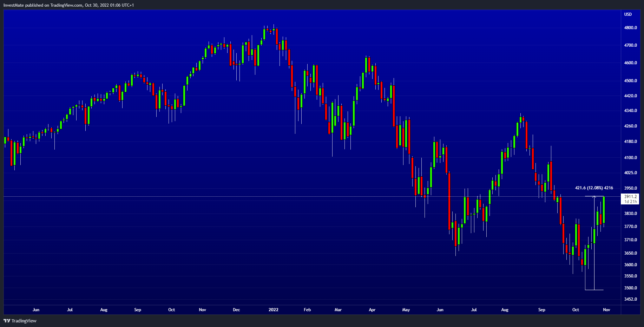Click the Nov label at the time axis end
Viewport: 644px width, 327px height.
606,310
